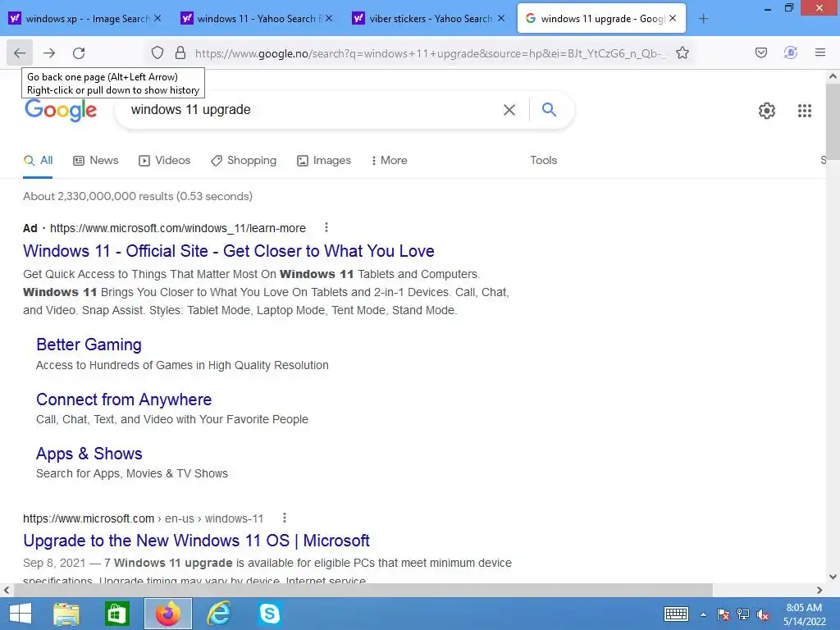Open Action Center flag in tray
This screenshot has height=630, width=840.
coord(723,614)
